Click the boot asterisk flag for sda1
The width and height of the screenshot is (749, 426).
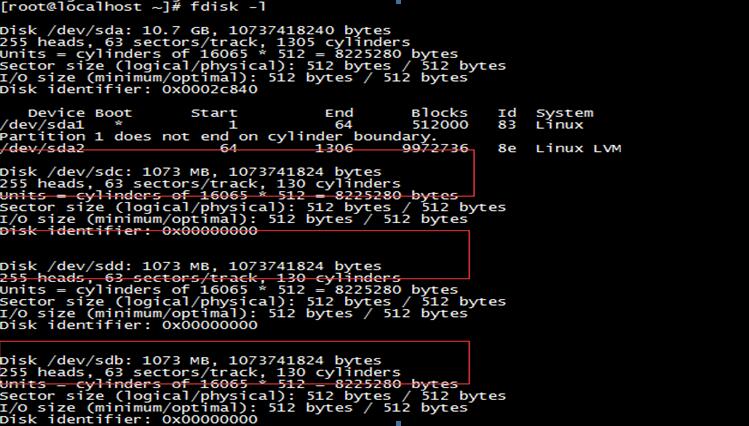pos(118,124)
